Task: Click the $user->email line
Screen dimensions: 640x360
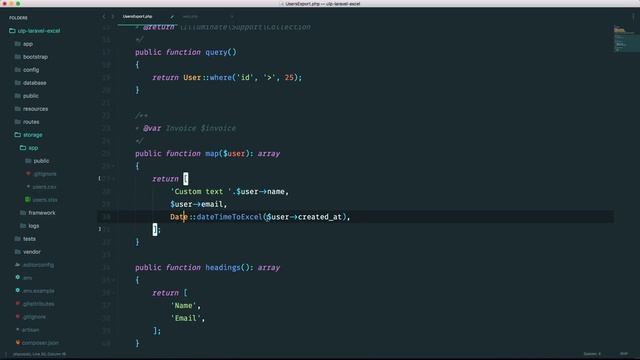Action: [198, 204]
